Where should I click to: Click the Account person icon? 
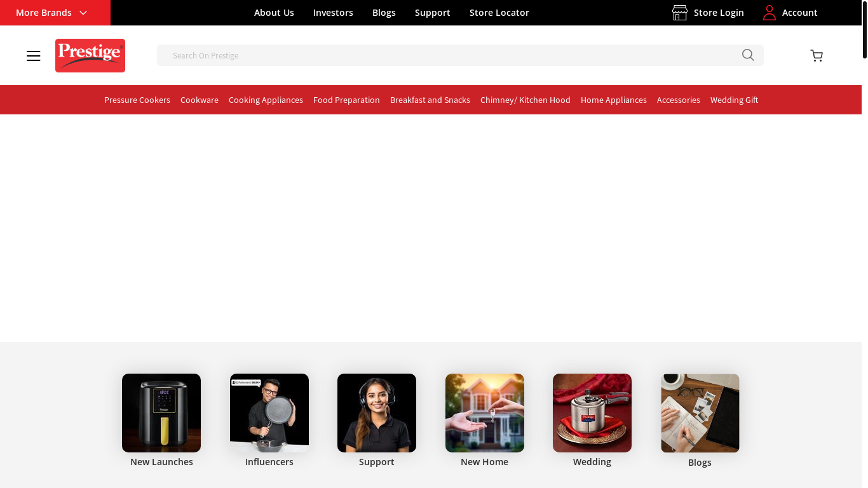coord(770,13)
